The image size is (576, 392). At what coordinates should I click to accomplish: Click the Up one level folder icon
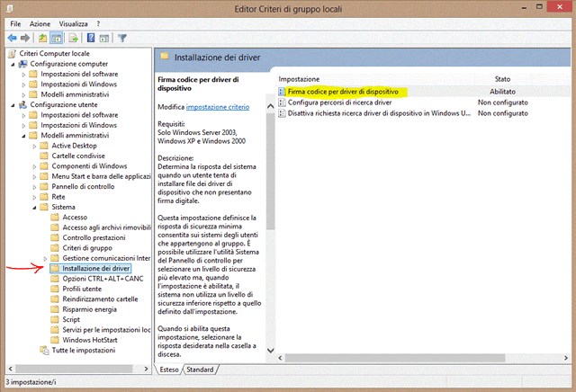pos(42,38)
